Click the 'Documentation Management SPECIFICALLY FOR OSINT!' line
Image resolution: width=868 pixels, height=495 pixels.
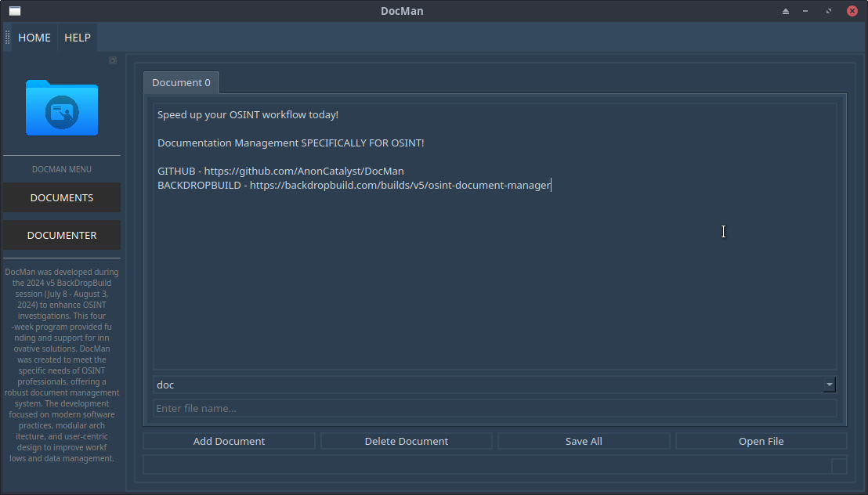click(291, 143)
